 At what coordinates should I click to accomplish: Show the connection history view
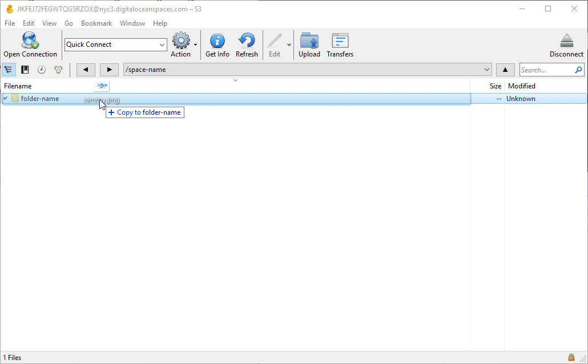point(42,70)
